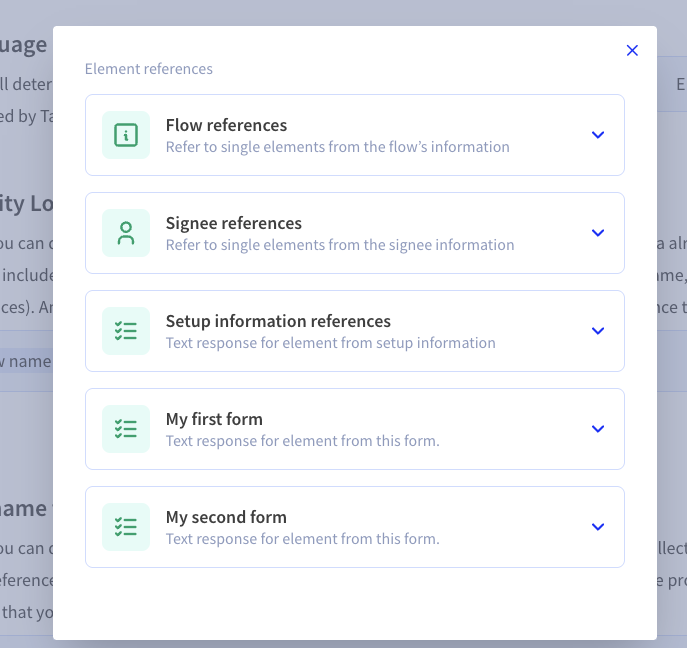Select the Signee references title
The image size is (687, 648).
pos(234,223)
